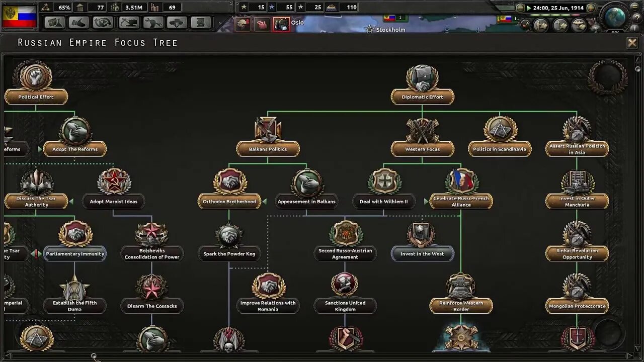Click the convoys count 110

click(x=343, y=7)
